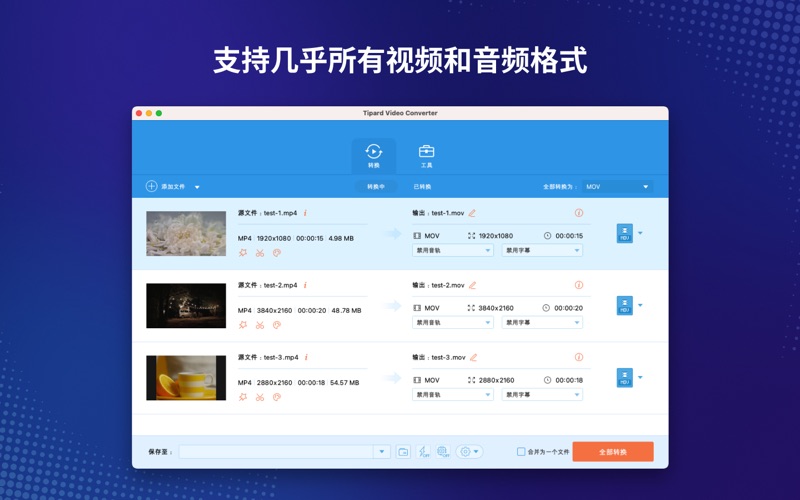Open the test-1.mp4 video thumbnail

point(186,233)
